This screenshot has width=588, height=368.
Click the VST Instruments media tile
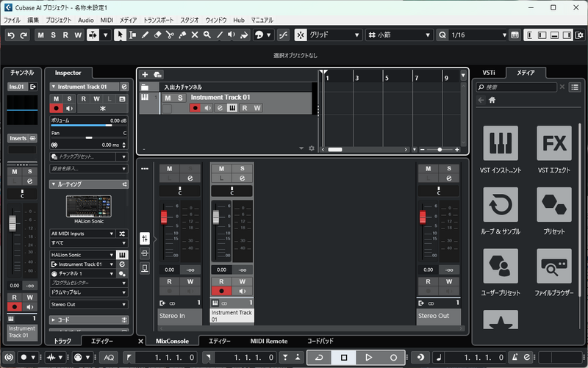[501, 143]
